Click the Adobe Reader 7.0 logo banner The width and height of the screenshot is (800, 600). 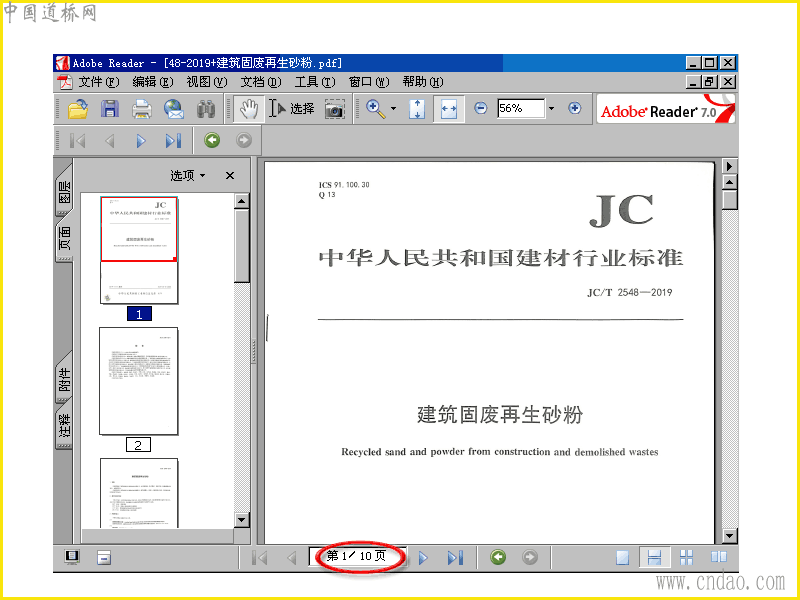[x=666, y=109]
